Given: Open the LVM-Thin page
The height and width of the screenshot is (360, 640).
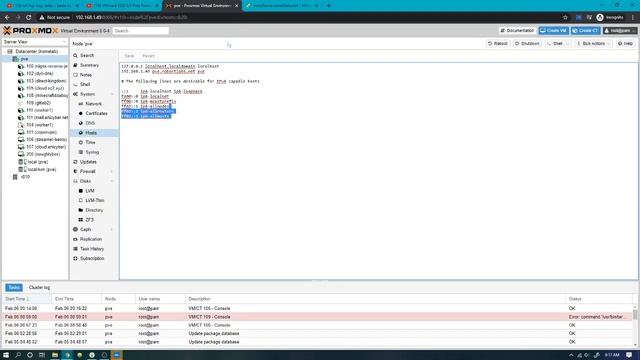Looking at the screenshot, I should [95, 200].
